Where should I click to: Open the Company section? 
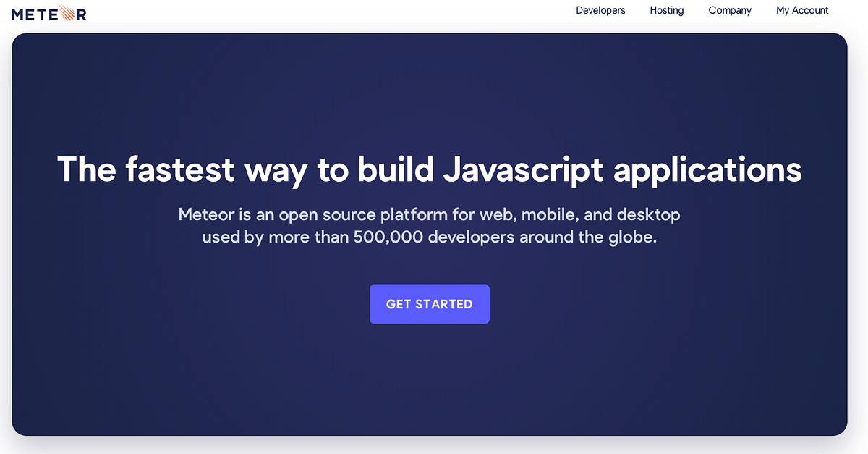(x=730, y=10)
